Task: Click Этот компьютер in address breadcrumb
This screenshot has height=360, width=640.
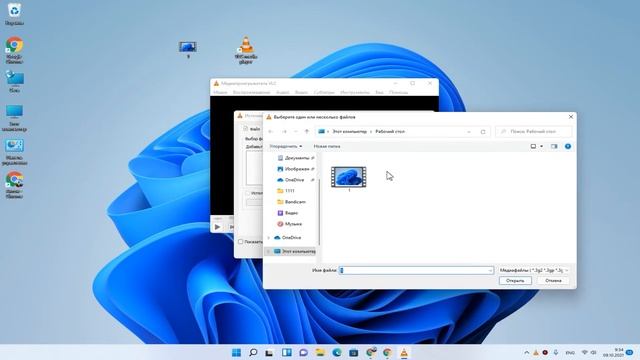Action: [x=349, y=131]
